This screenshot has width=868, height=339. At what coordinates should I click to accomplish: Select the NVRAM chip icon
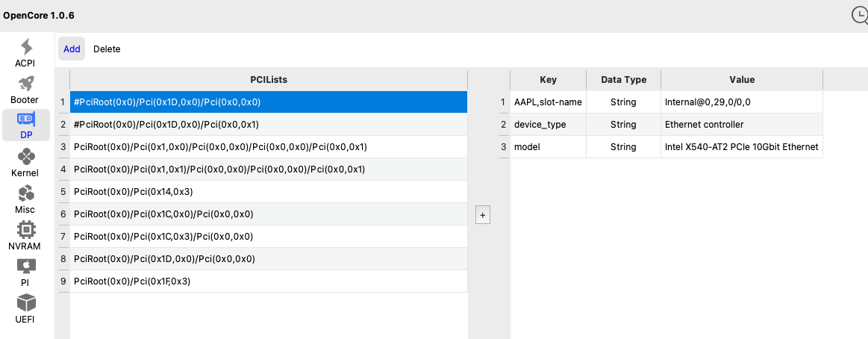pos(25,229)
